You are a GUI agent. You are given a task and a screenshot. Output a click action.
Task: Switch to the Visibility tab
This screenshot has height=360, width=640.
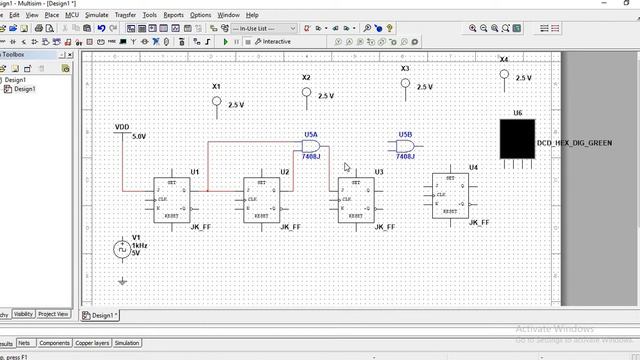pos(23,314)
